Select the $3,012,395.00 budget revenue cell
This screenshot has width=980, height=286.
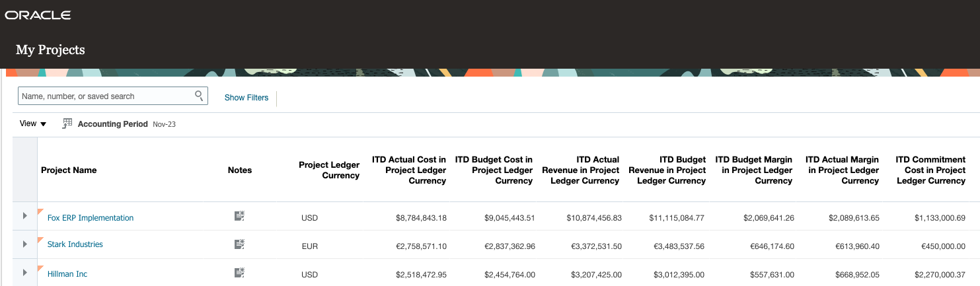(679, 274)
